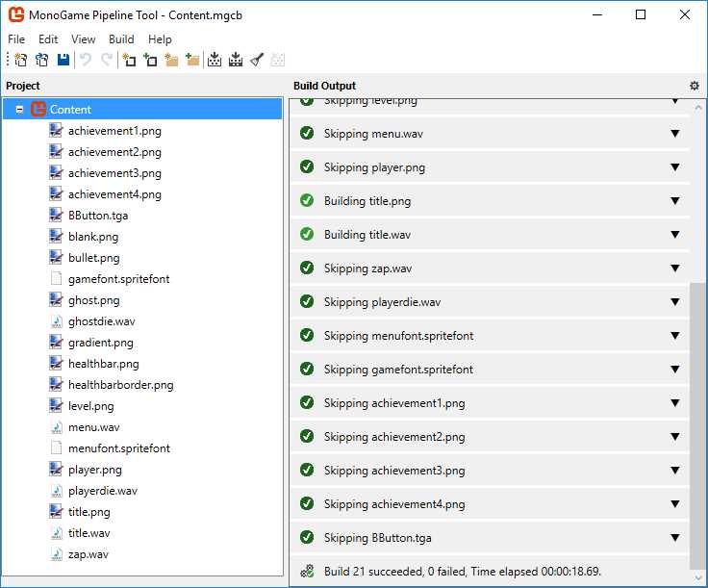This screenshot has width=708, height=588.
Task: Click the Open project toolbar icon
Action: 42,60
